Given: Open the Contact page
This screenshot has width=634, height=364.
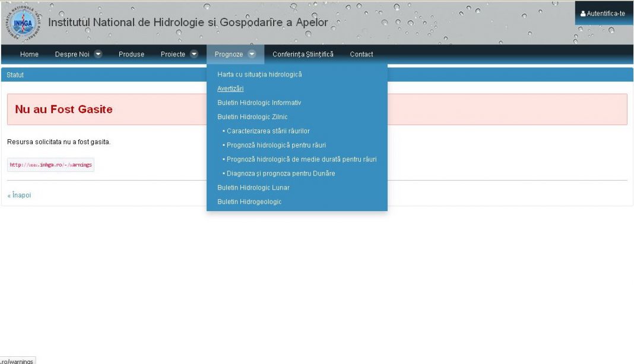Looking at the screenshot, I should (x=361, y=54).
